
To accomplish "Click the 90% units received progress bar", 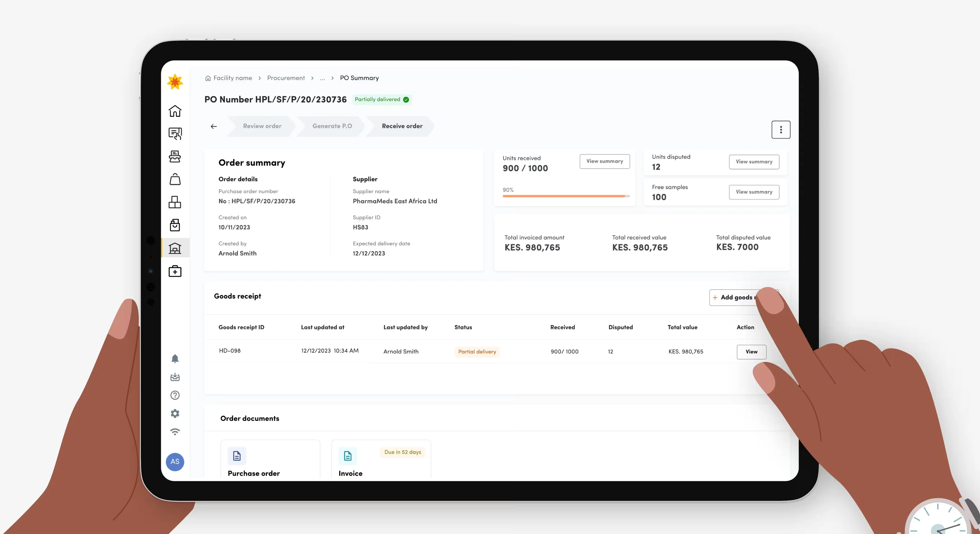I will 566,196.
